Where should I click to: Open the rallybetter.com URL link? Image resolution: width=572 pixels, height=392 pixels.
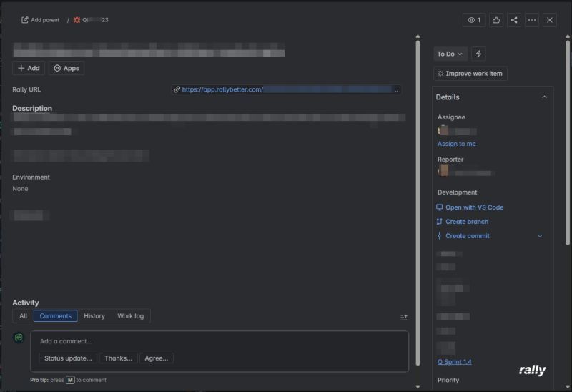pos(287,89)
